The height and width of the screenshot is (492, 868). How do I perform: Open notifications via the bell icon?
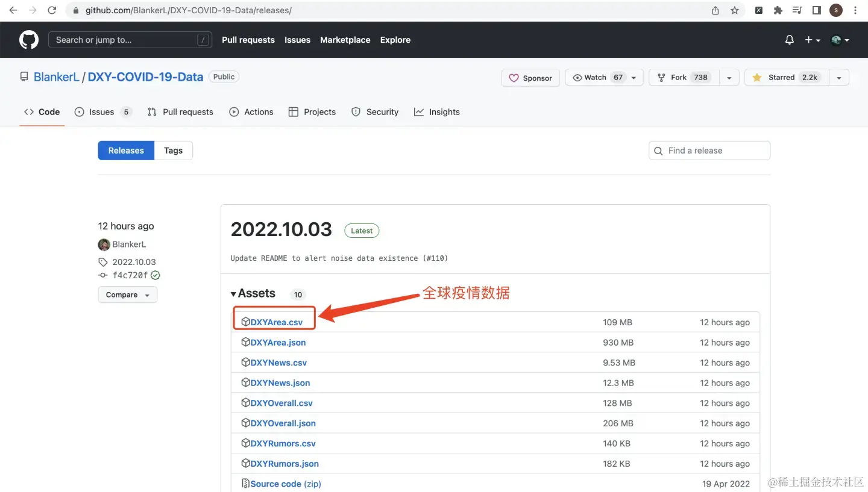[x=789, y=40]
